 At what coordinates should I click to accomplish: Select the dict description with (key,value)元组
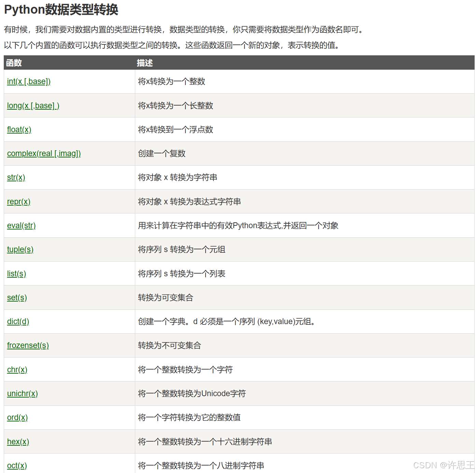tap(227, 321)
